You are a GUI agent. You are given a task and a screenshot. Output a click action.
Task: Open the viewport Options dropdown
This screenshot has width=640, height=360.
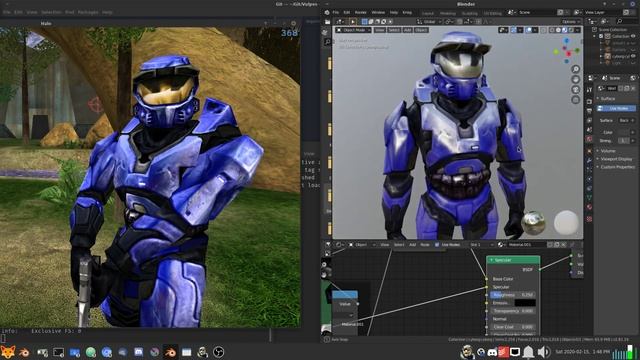pos(570,22)
